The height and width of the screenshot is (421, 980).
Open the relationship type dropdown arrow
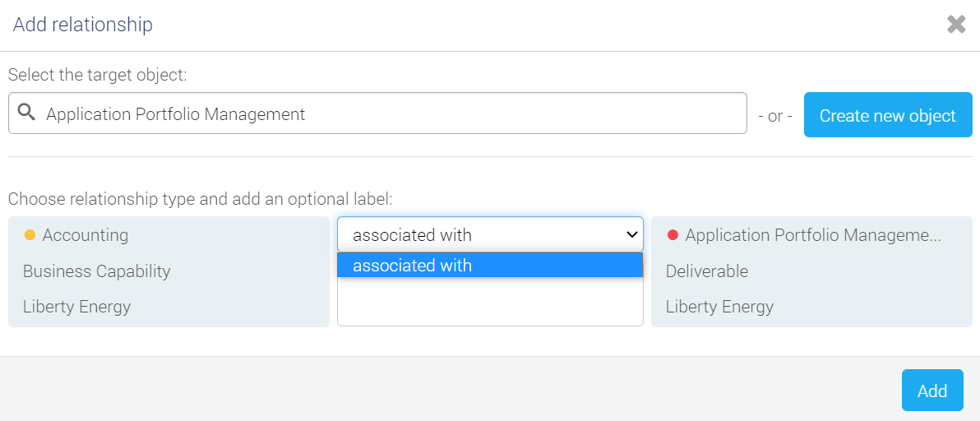pos(631,235)
